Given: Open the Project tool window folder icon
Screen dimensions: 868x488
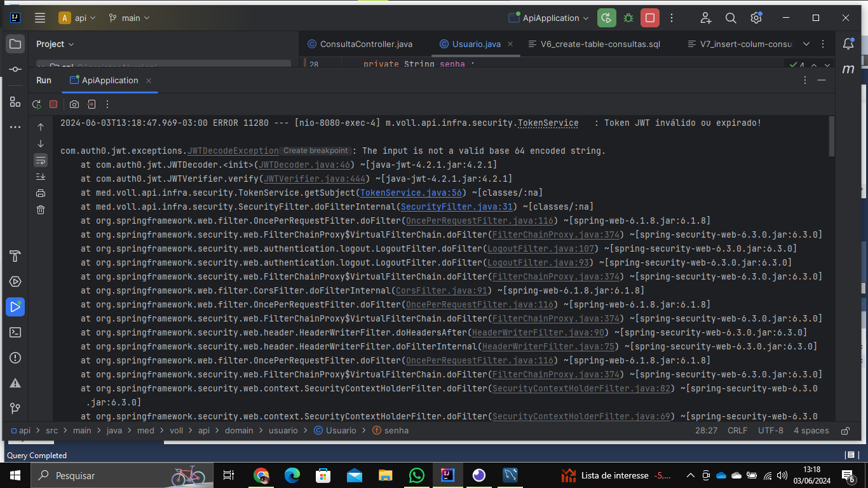Looking at the screenshot, I should point(15,44).
